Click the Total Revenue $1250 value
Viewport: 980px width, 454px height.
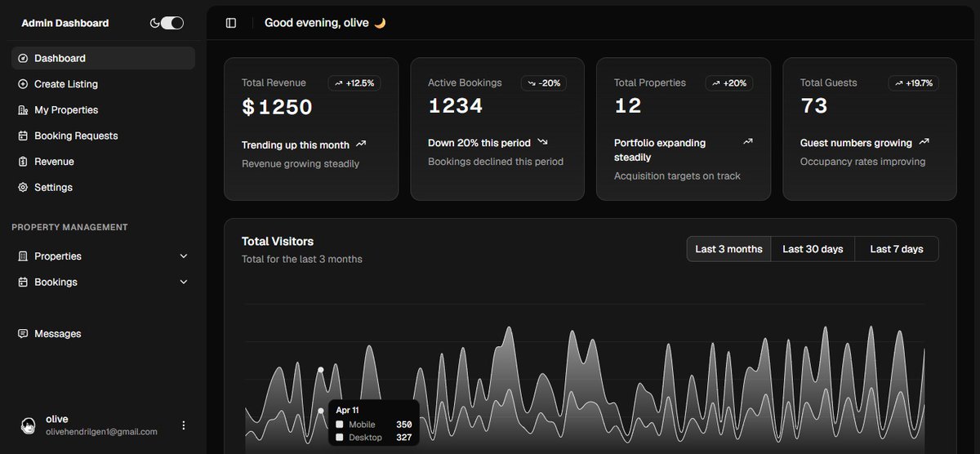click(278, 106)
